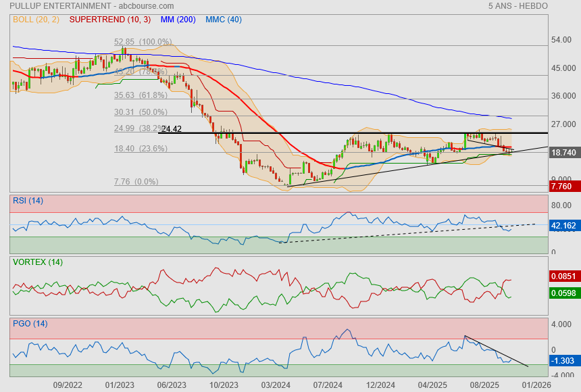This screenshot has width=581, height=392.
Task: Click the green 0.0598 Vortex value tag
Action: click(563, 292)
